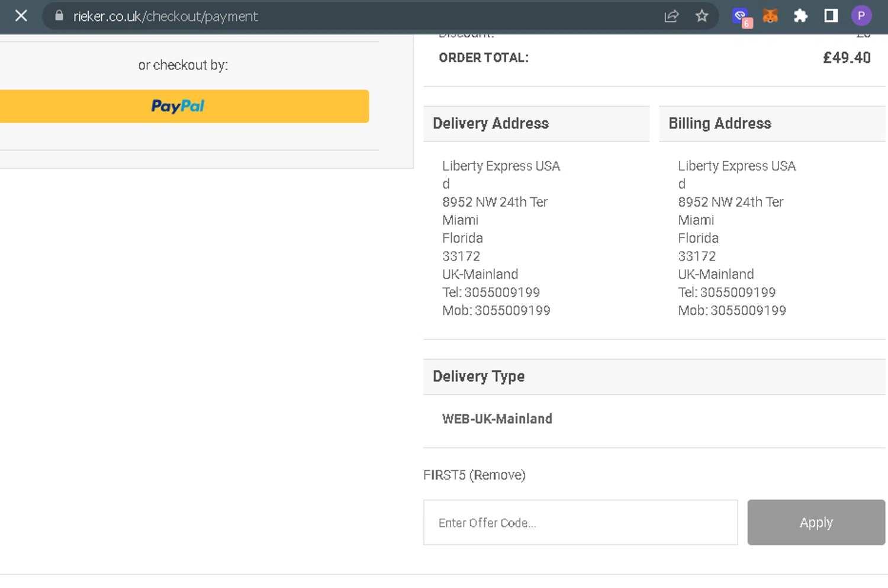Click the padlock site security icon
This screenshot has width=888, height=588.
tap(59, 16)
